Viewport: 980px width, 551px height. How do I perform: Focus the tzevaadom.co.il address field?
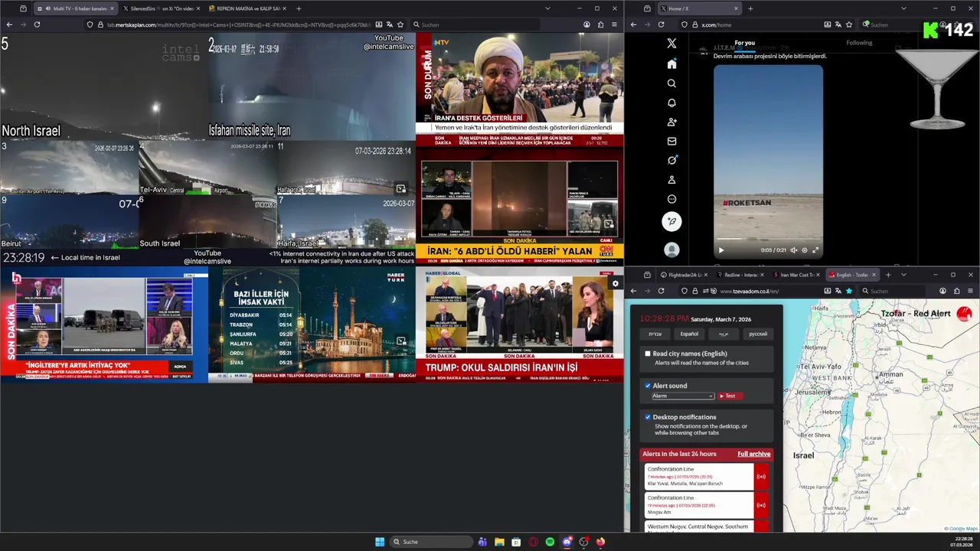click(766, 291)
